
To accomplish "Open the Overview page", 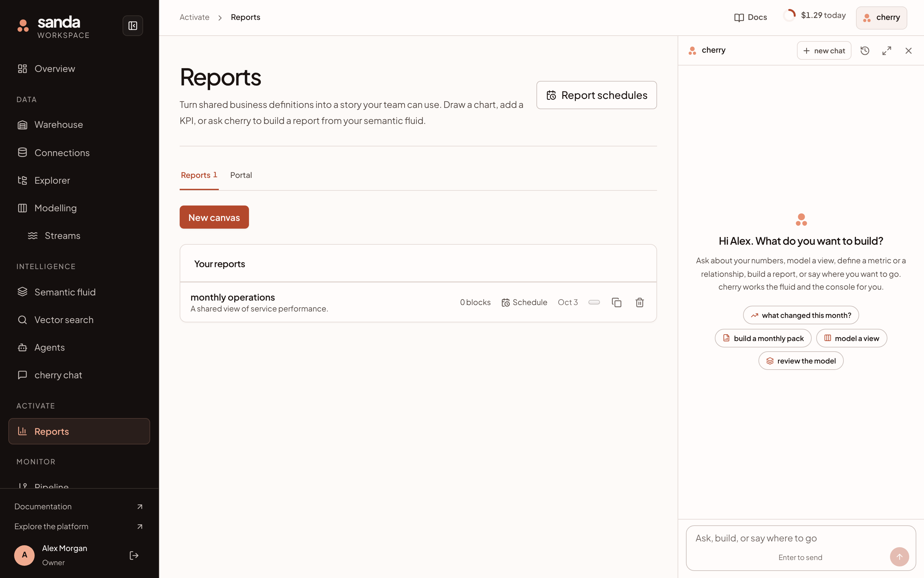I will click(79, 69).
